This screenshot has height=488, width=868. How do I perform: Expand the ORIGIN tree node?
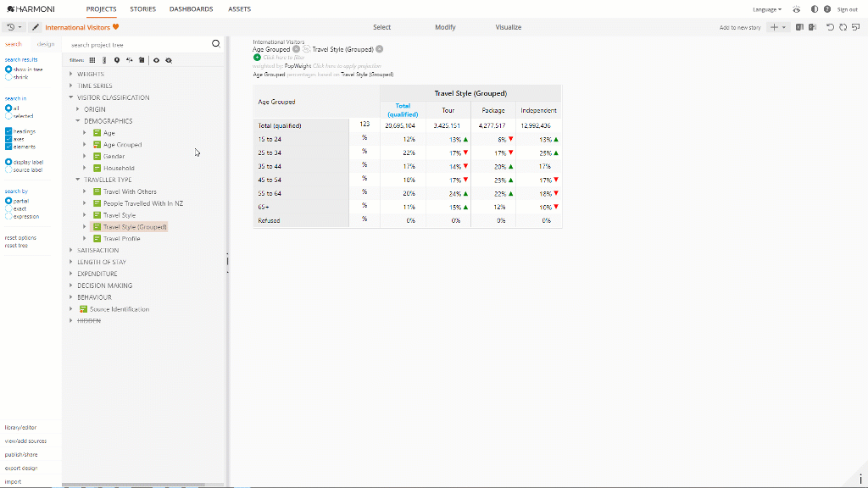(78, 109)
